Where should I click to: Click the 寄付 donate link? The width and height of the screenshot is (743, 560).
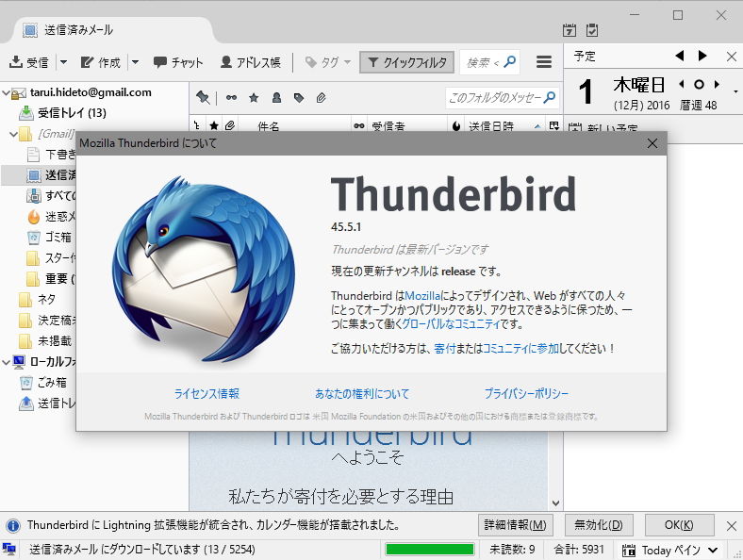(444, 349)
